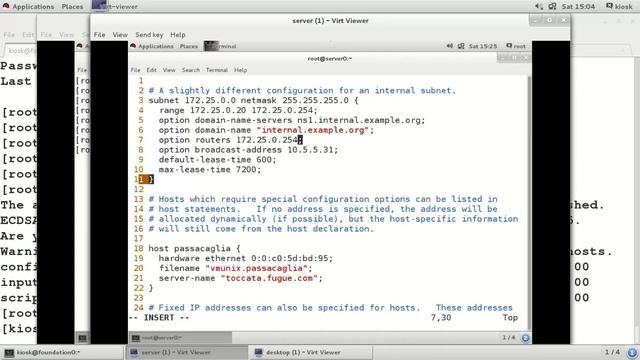Click the comment line '# Fixed IP addresses'
Viewport: 640px width, 360px height.
[x=330, y=308]
